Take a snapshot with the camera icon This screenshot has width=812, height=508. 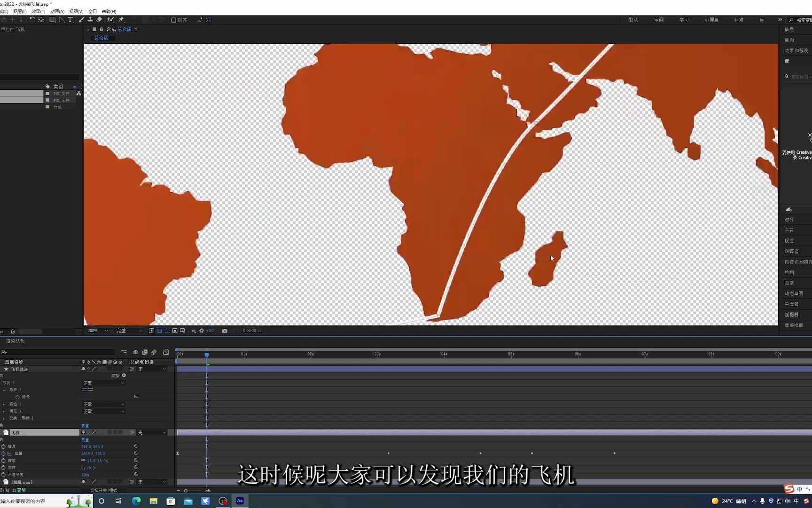(x=225, y=331)
